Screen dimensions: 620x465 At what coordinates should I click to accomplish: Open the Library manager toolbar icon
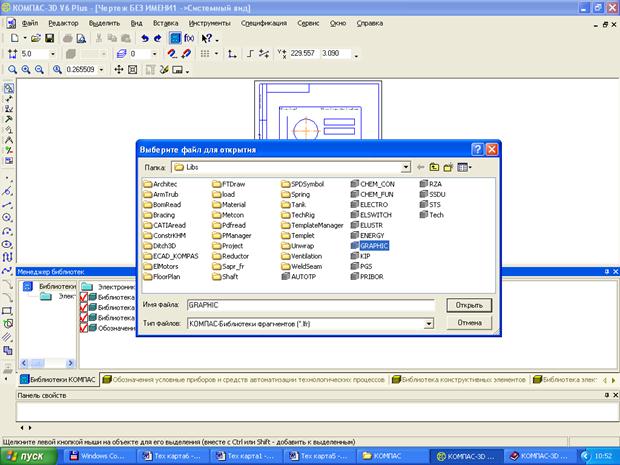175,38
